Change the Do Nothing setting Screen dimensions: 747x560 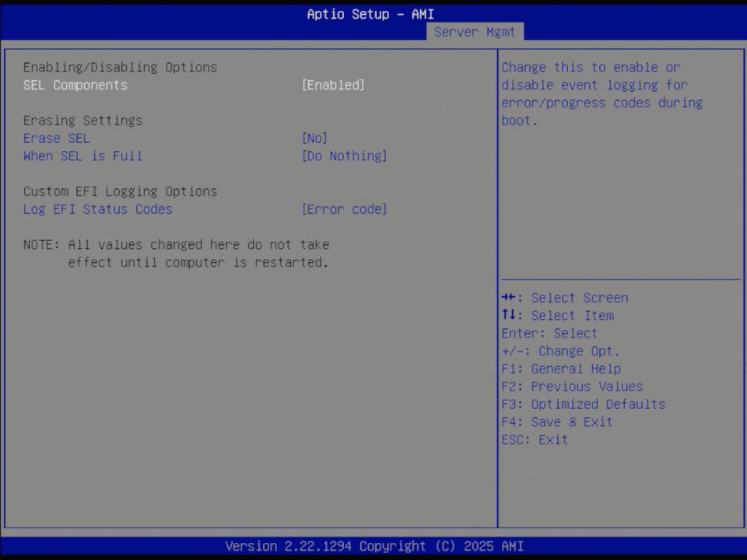click(342, 156)
